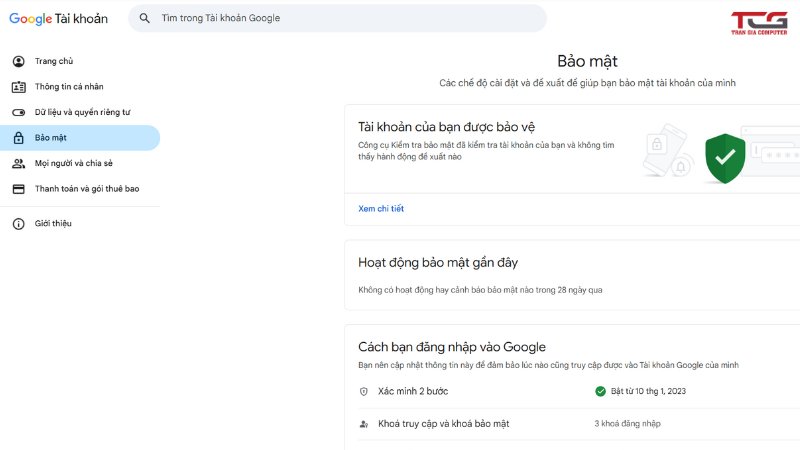Click the green shield checkmark illustration

click(725, 158)
